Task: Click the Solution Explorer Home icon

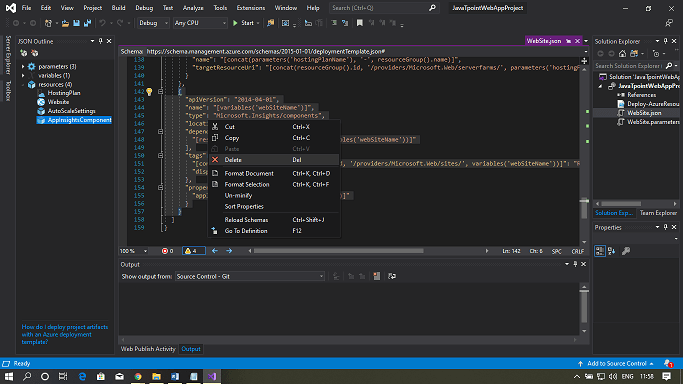Action: (x=622, y=54)
